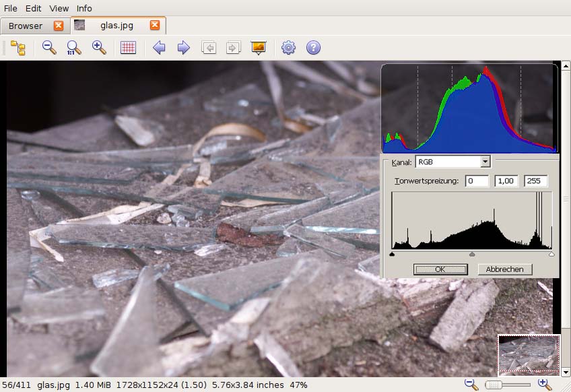Click the black point input field showing 0
571x392 pixels.
click(477, 181)
